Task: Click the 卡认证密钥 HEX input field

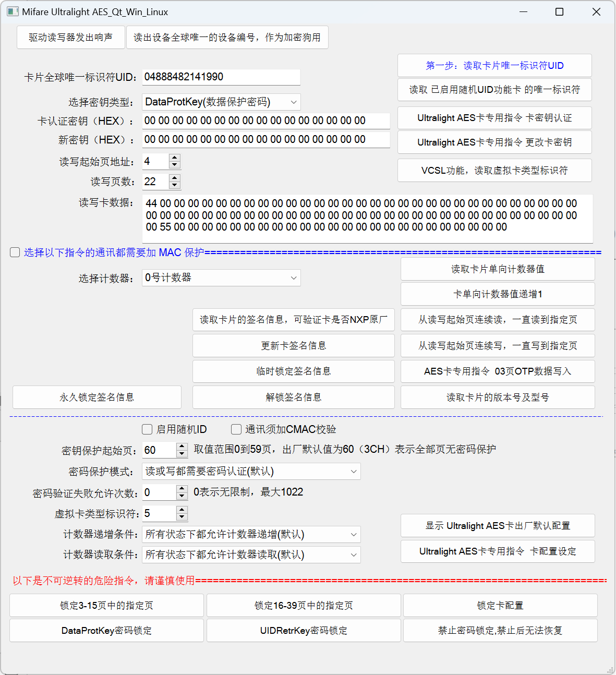Action: point(266,121)
